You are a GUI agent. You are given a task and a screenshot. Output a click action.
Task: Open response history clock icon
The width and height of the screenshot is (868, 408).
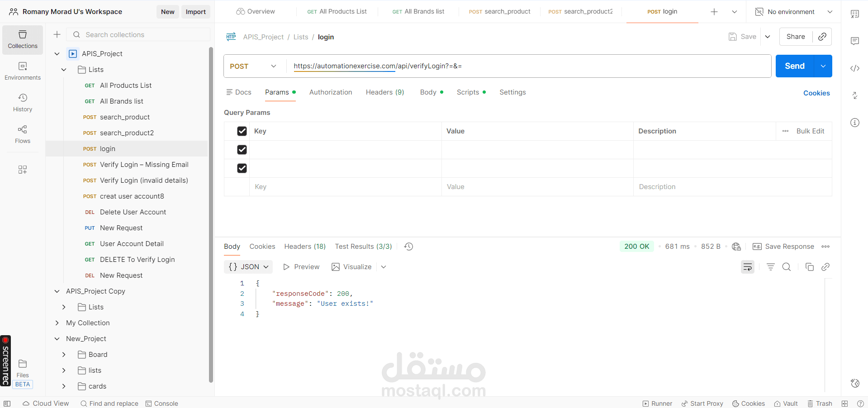[408, 247]
